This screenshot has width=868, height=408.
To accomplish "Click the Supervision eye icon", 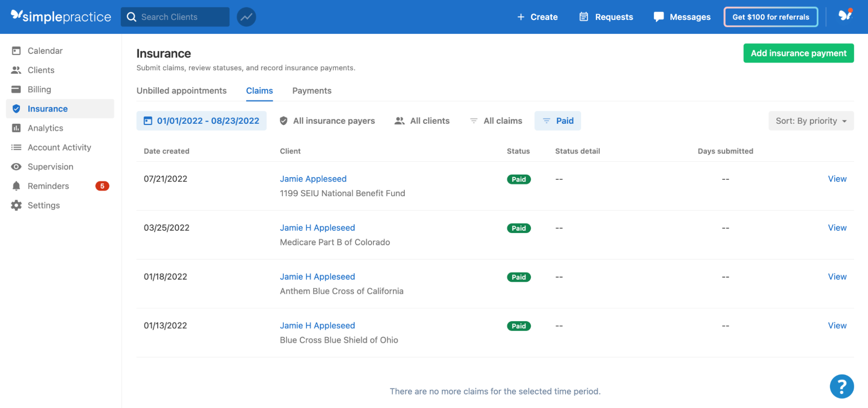I will click(17, 167).
